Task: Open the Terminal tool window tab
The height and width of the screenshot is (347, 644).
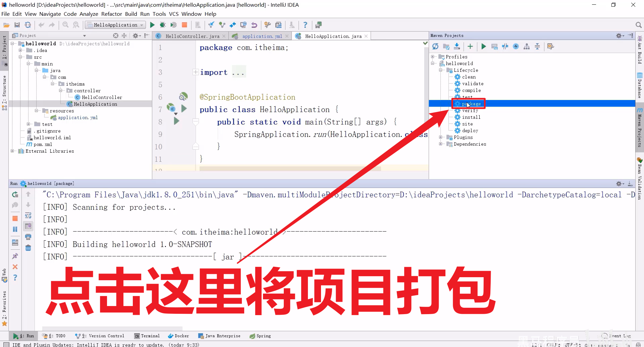Action: point(147,336)
